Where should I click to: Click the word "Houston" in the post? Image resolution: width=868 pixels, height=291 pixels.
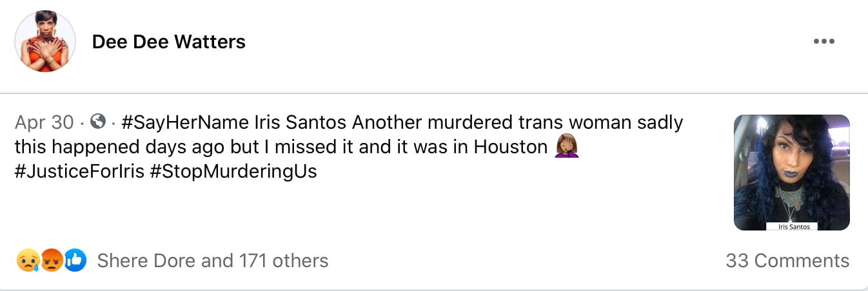point(510,147)
